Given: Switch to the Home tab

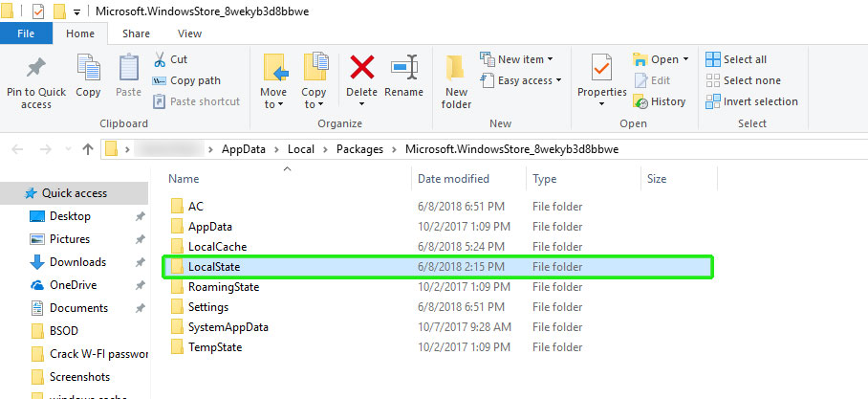Looking at the screenshot, I should coord(80,33).
